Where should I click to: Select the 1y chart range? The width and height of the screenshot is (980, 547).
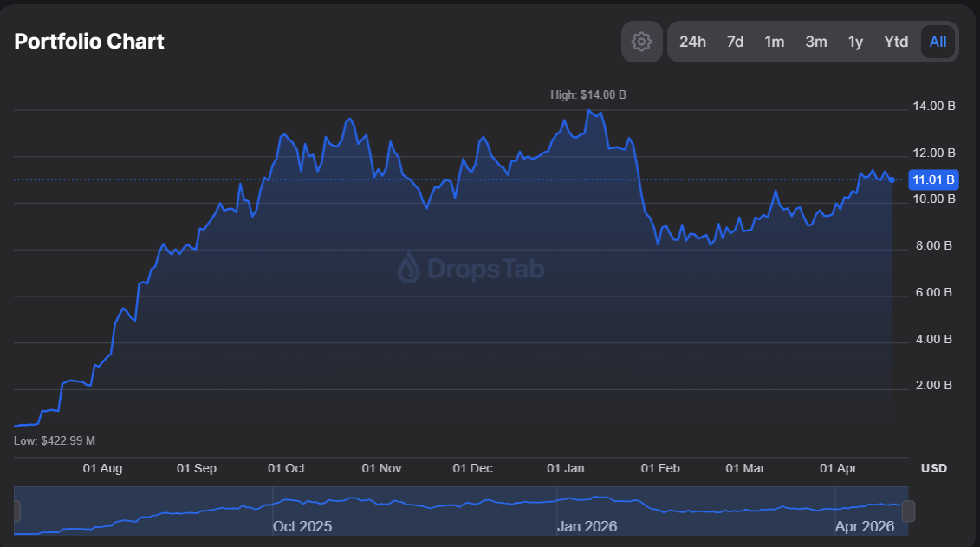(855, 41)
